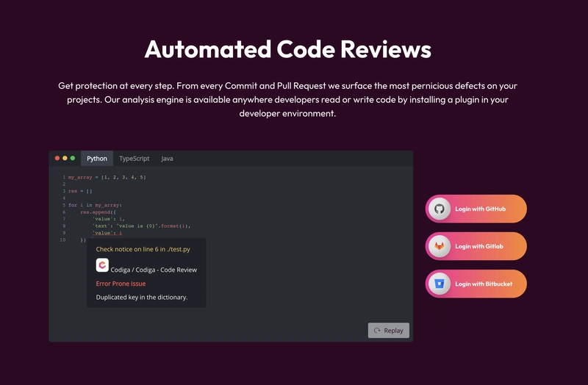Select the Java tab
The width and height of the screenshot is (588, 385).
[167, 159]
